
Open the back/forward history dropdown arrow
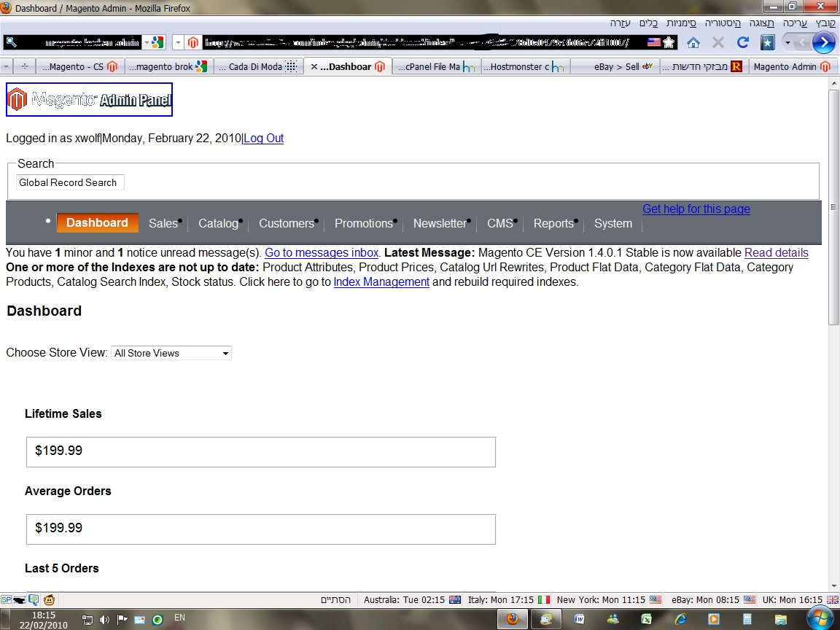click(x=787, y=42)
